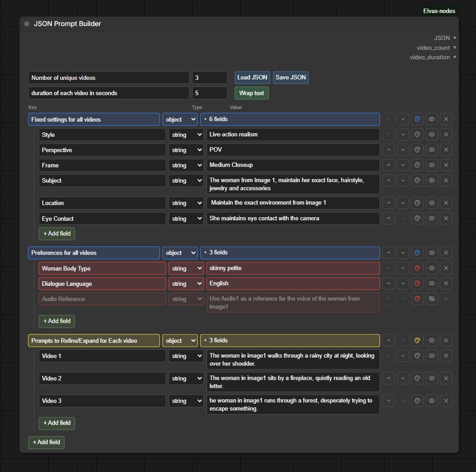Screen dimensions: 476x472
Task: Hide the Style field
Action: pyautogui.click(x=432, y=135)
